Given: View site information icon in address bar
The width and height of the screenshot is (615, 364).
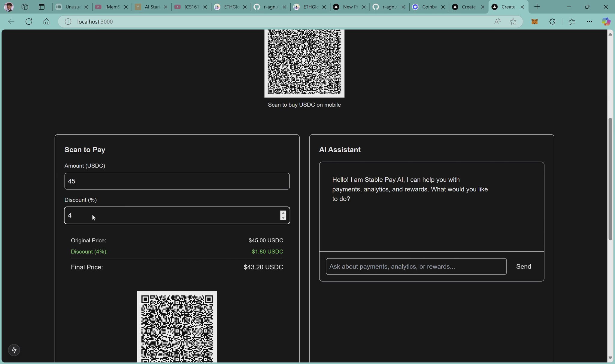Looking at the screenshot, I should 68,22.
